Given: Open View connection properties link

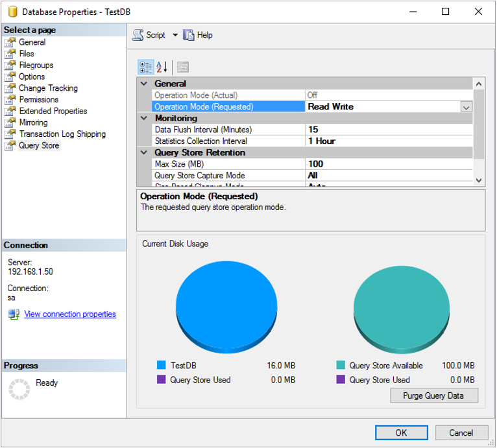Looking at the screenshot, I should click(x=70, y=314).
